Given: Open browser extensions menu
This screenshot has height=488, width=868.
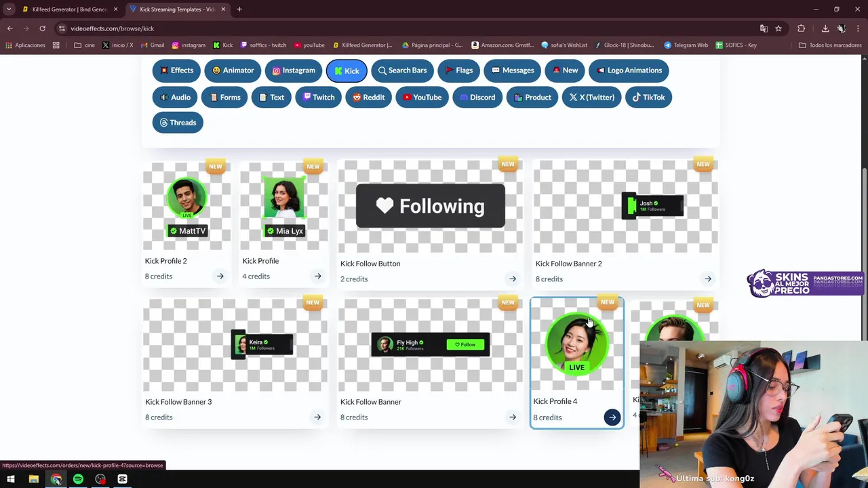Looking at the screenshot, I should [x=802, y=28].
